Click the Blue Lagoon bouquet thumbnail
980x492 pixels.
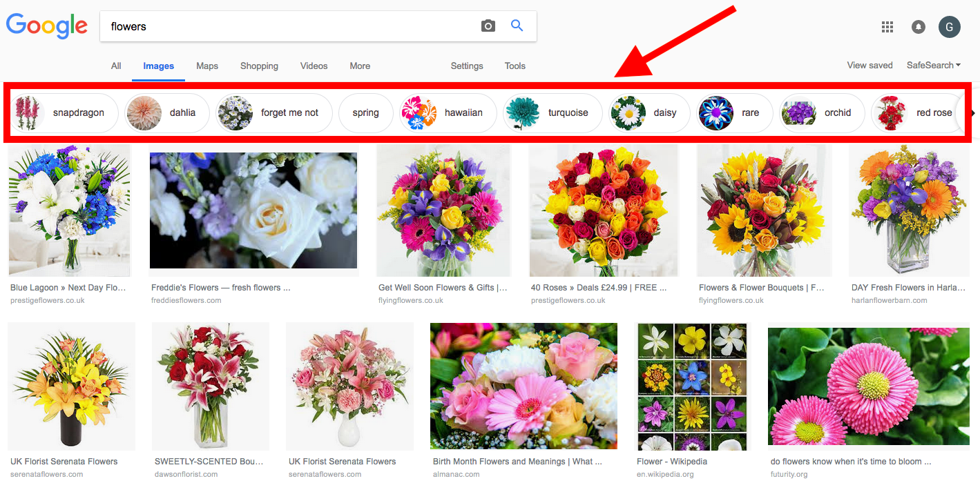pyautogui.click(x=69, y=210)
